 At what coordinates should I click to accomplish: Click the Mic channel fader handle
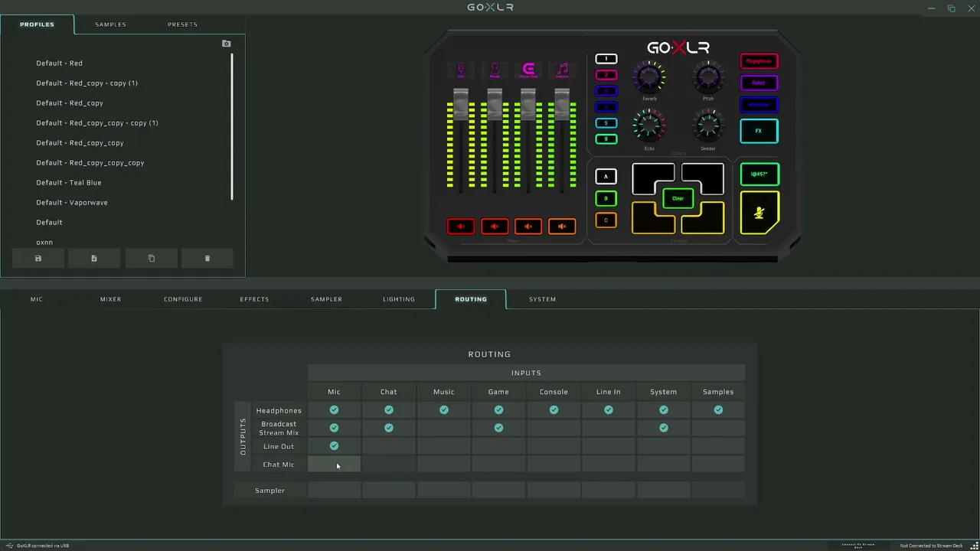[x=461, y=104]
